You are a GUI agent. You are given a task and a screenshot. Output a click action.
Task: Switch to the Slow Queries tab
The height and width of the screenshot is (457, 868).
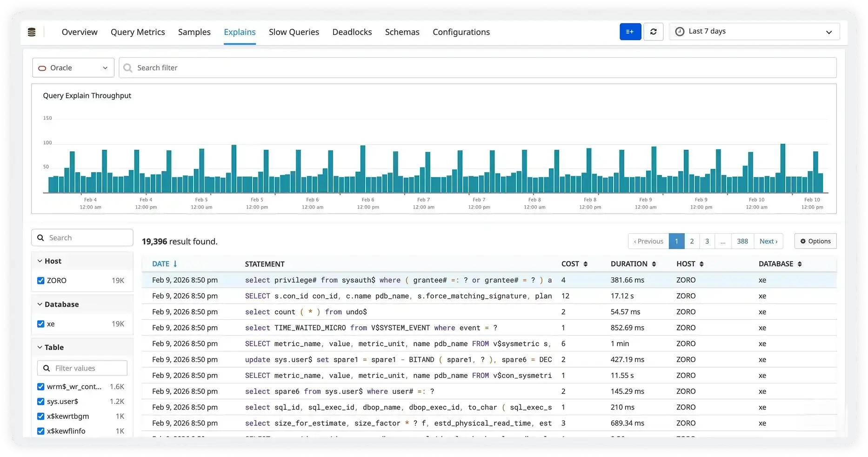[x=294, y=32]
